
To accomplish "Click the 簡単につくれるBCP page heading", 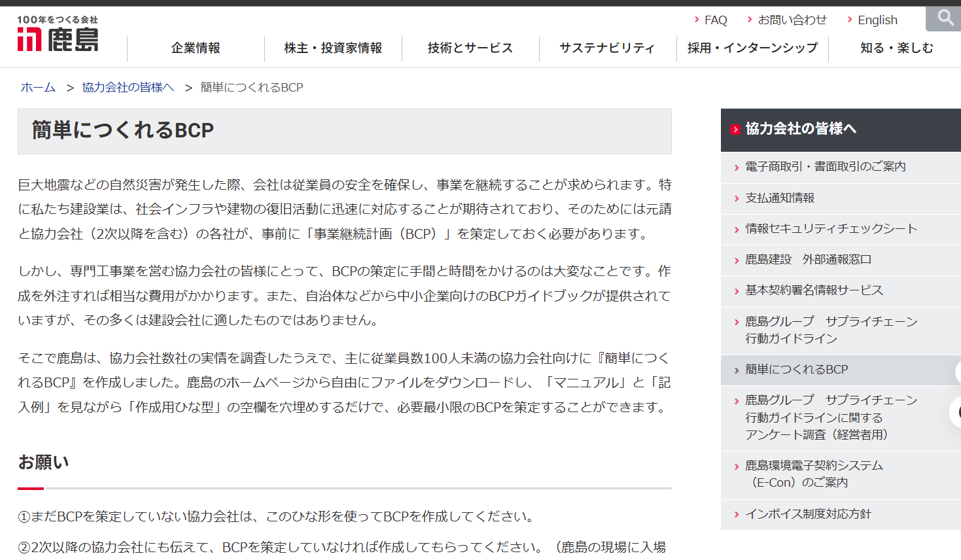I will 123,131.
